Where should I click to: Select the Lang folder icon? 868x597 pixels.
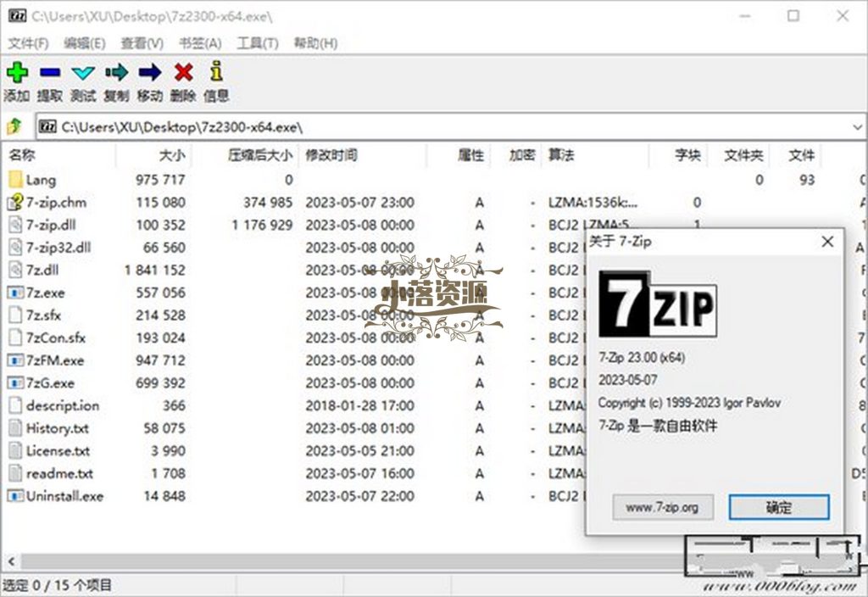tap(15, 180)
